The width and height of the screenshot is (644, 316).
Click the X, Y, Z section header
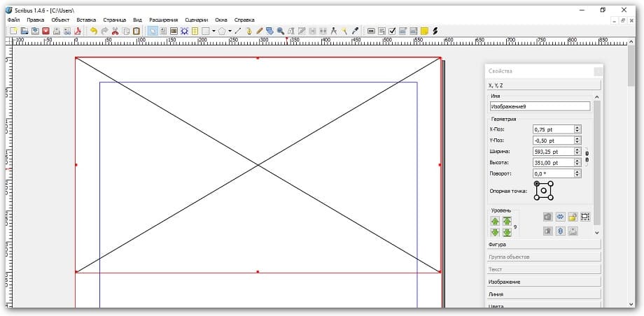[543, 85]
